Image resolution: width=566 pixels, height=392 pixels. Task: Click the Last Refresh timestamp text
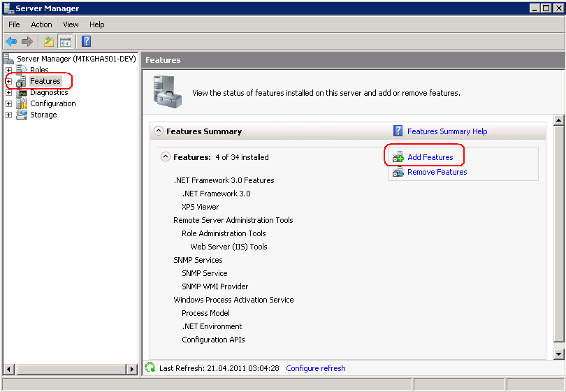219,368
